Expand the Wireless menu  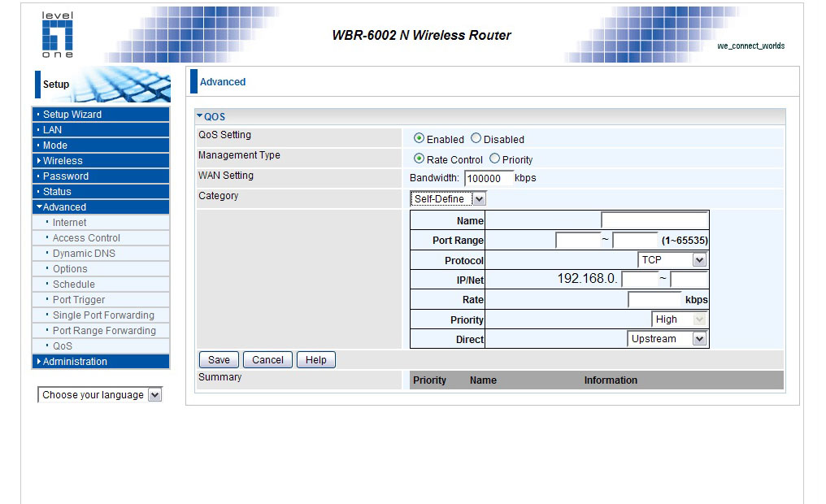tap(101, 161)
